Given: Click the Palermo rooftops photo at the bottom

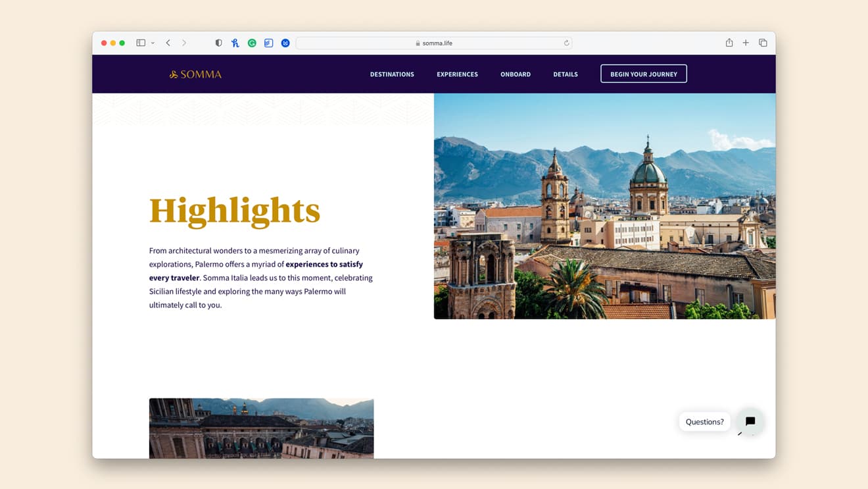Looking at the screenshot, I should pyautogui.click(x=261, y=428).
